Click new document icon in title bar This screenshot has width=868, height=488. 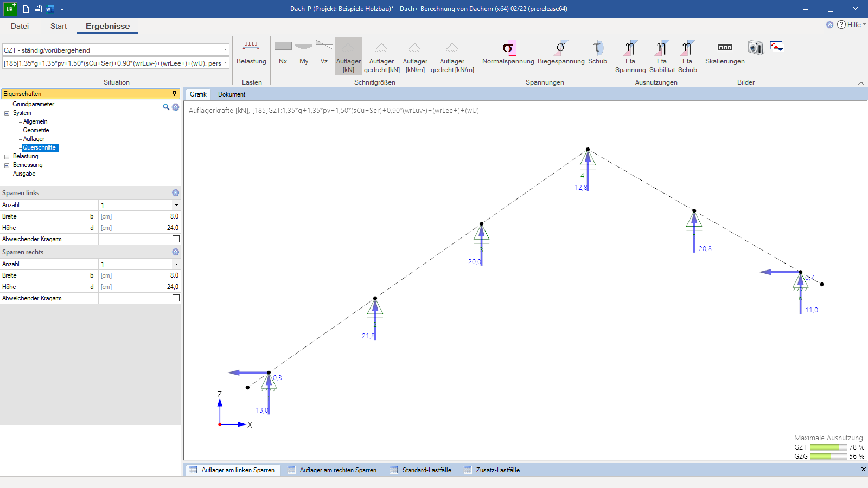[x=26, y=9]
